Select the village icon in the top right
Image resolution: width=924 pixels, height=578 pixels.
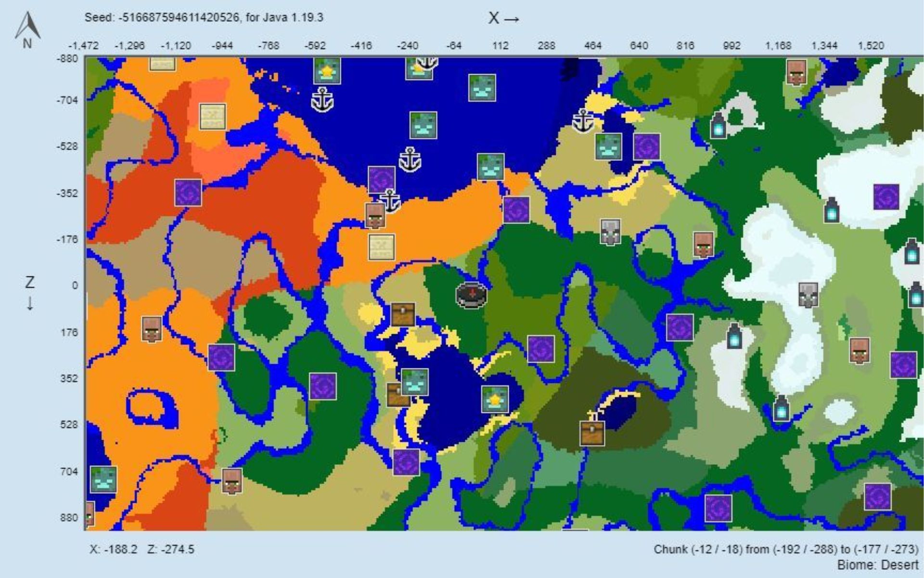[796, 72]
